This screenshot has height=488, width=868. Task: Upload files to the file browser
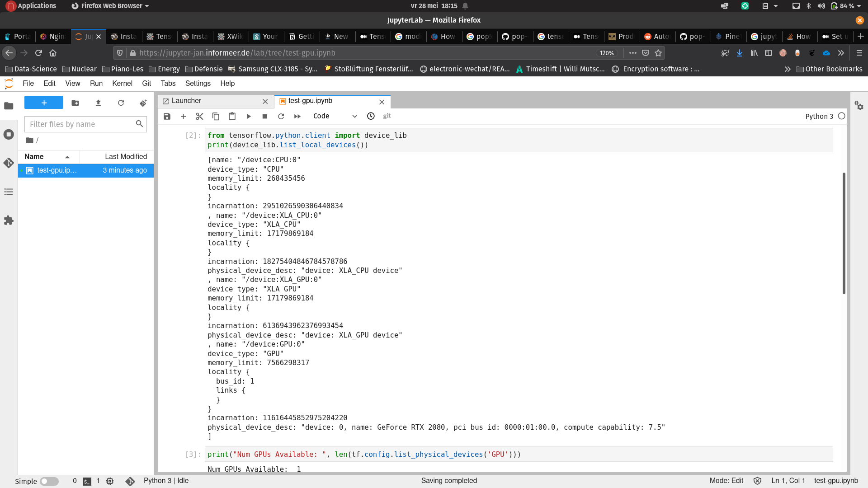98,103
